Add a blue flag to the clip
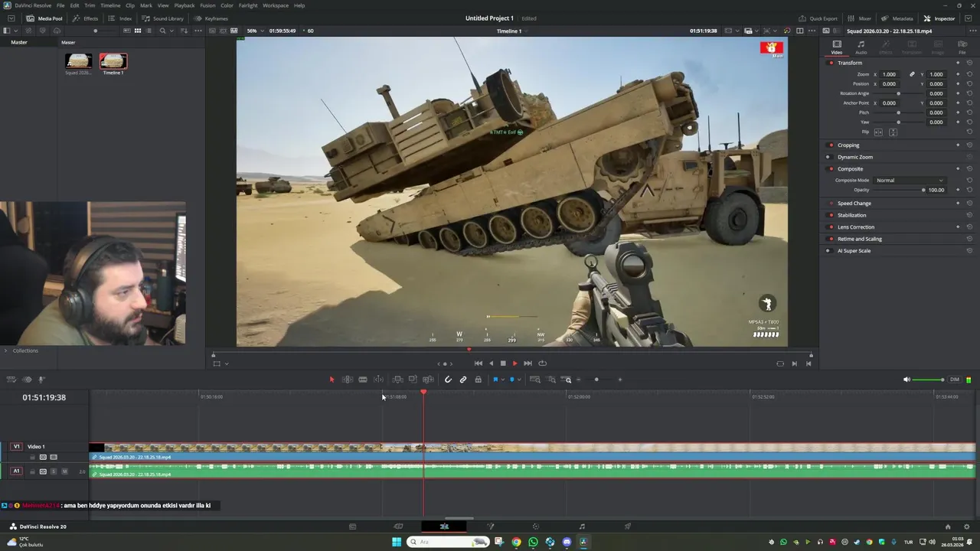The image size is (980, 551). [x=495, y=380]
